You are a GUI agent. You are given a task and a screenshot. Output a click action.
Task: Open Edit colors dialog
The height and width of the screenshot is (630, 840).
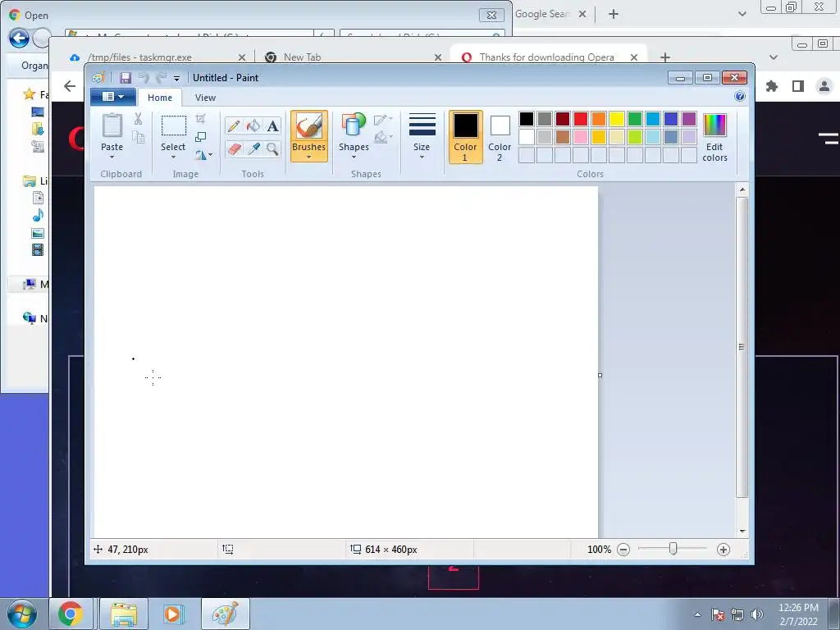[x=714, y=138]
